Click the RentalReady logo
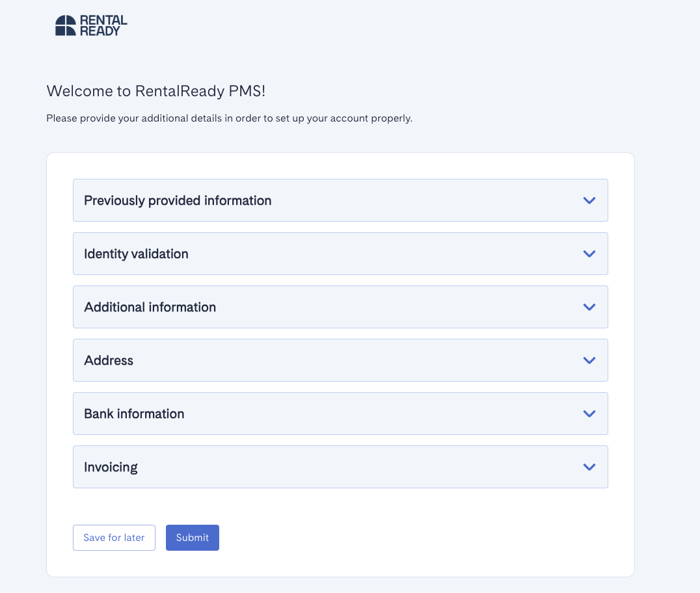Screen dimensions: 700x593 pyautogui.click(x=91, y=25)
